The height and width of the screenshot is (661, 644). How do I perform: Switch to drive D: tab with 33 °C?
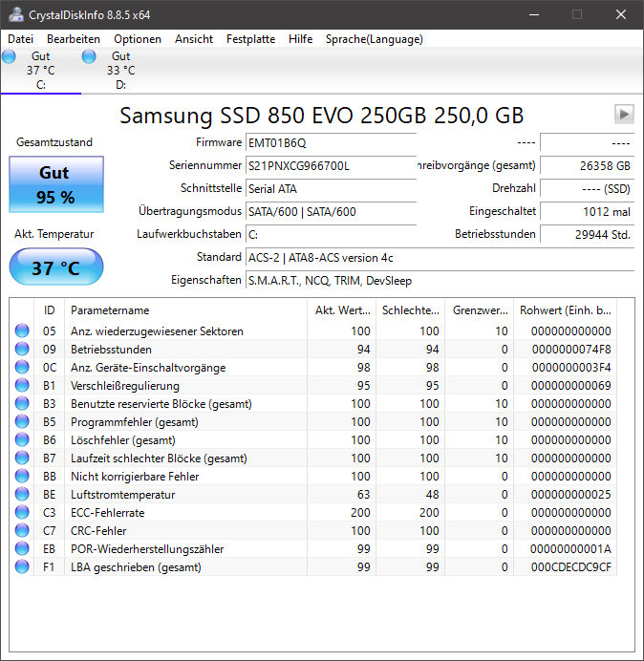click(121, 71)
